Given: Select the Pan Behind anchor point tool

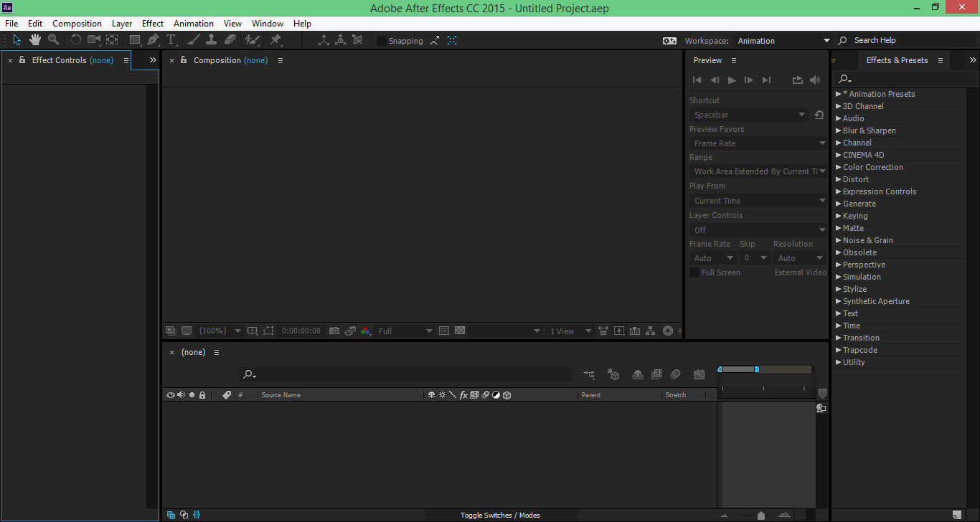Looking at the screenshot, I should (x=113, y=40).
